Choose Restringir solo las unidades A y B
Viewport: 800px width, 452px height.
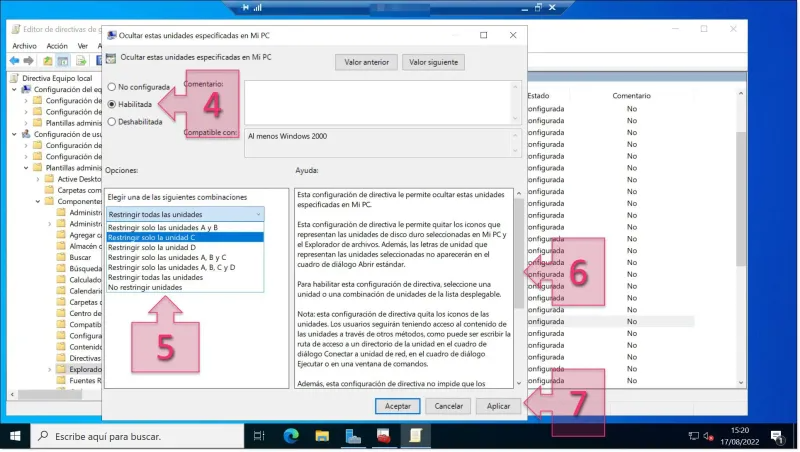[185, 228]
